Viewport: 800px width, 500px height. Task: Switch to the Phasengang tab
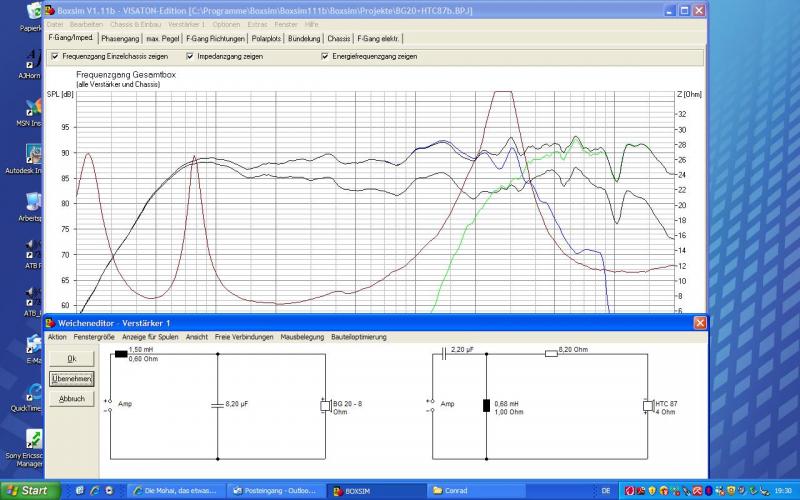tap(120, 38)
